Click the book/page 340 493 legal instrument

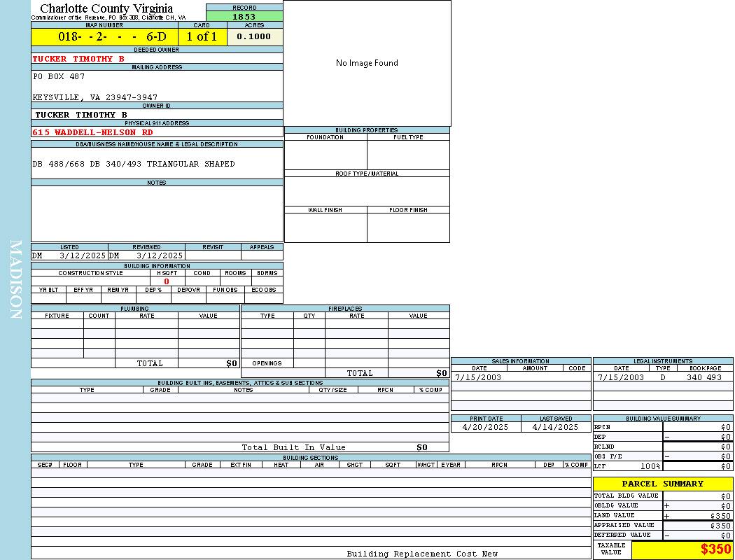point(703,377)
